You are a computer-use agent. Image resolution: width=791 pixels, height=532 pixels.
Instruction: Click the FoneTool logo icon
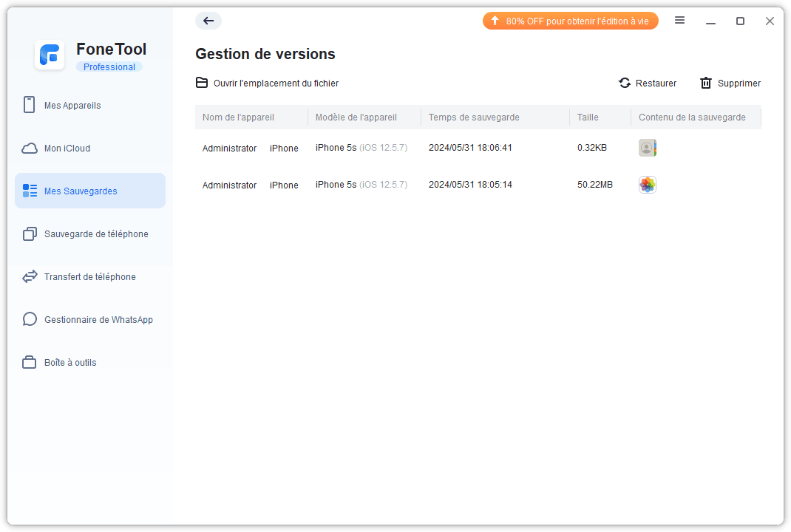[x=50, y=55]
